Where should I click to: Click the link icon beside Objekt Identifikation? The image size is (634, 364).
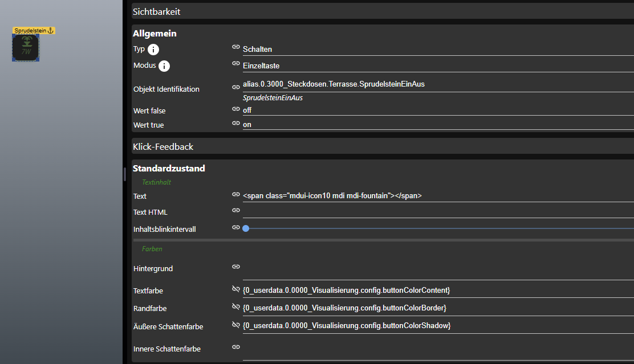[x=236, y=87]
